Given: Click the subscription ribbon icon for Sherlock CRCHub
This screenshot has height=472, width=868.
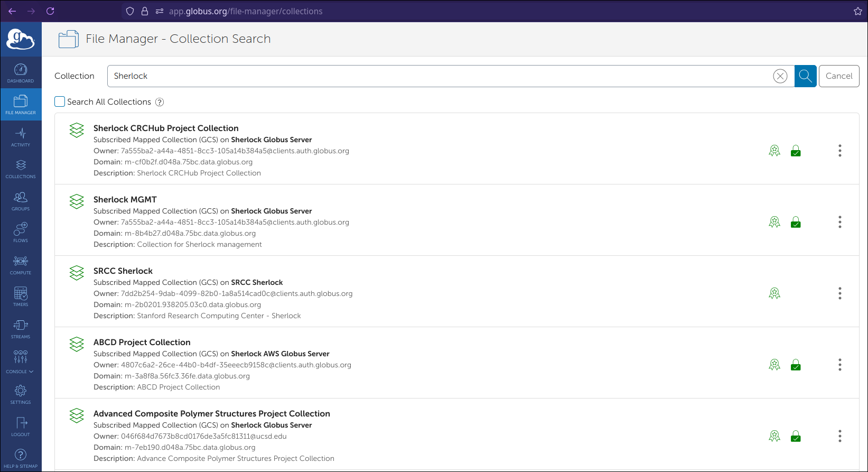Looking at the screenshot, I should [774, 151].
